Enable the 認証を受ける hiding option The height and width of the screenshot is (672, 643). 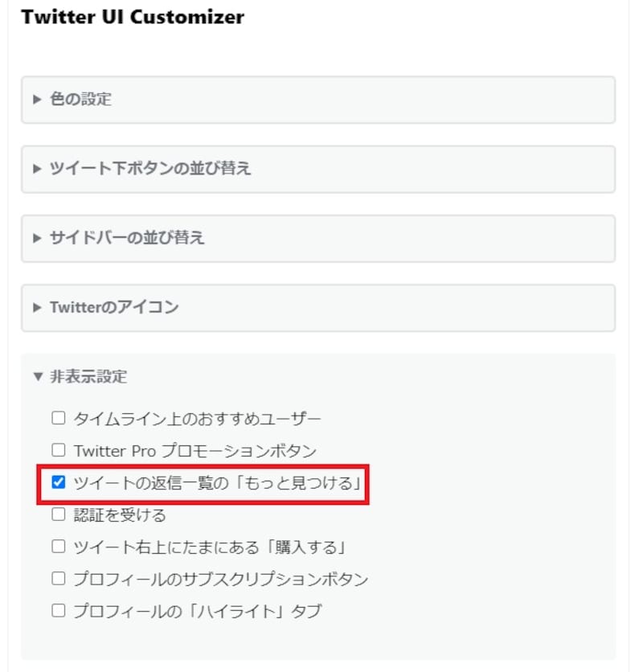click(x=57, y=514)
